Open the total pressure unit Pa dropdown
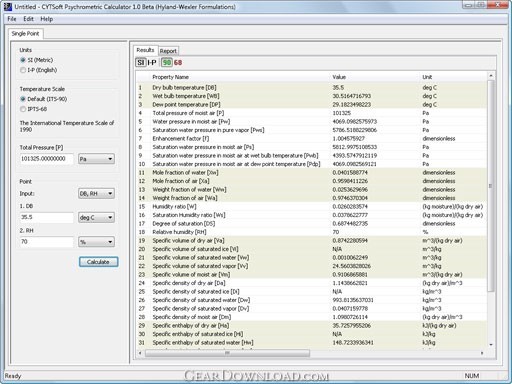The width and height of the screenshot is (512, 384). [x=96, y=159]
